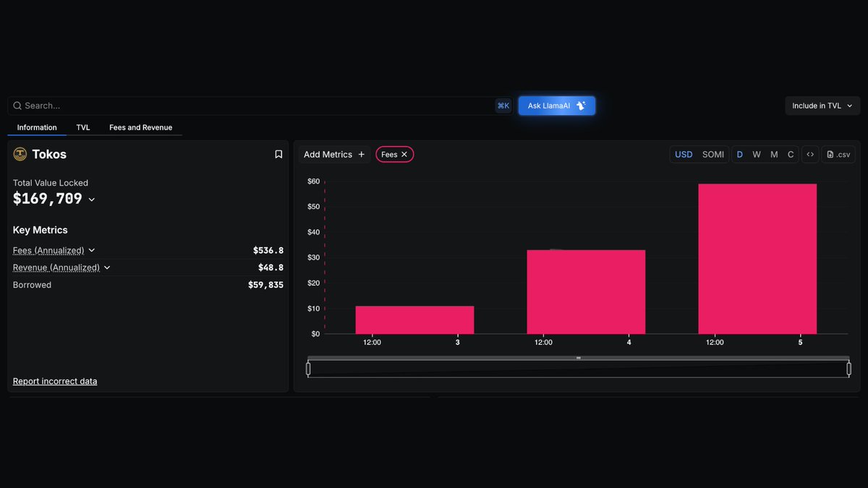Click the plus icon in Add Metrics
This screenshot has height=488, width=868.
tap(362, 154)
